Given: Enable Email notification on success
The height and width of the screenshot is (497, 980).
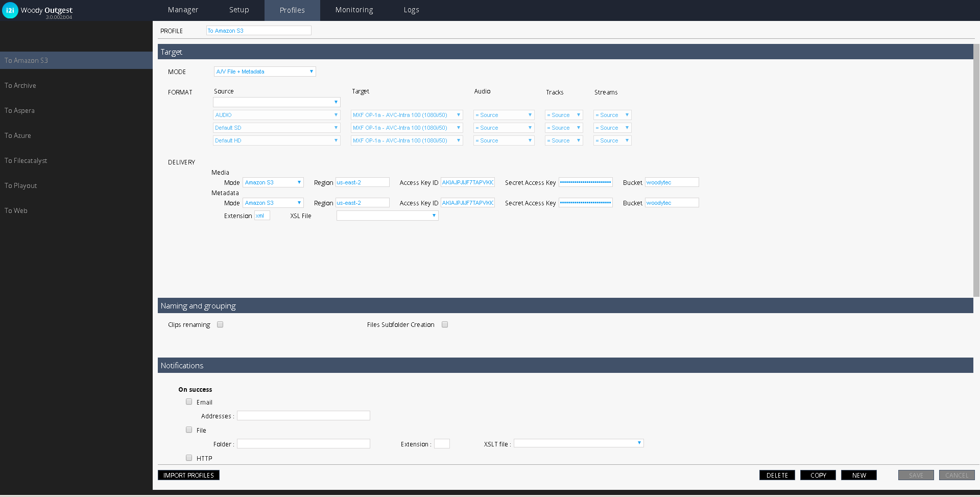Looking at the screenshot, I should pos(189,402).
